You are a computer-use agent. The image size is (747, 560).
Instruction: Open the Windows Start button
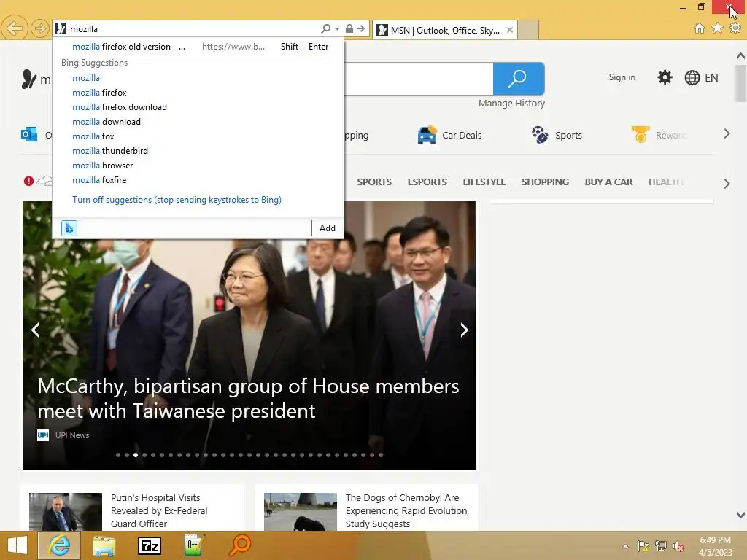point(18,545)
